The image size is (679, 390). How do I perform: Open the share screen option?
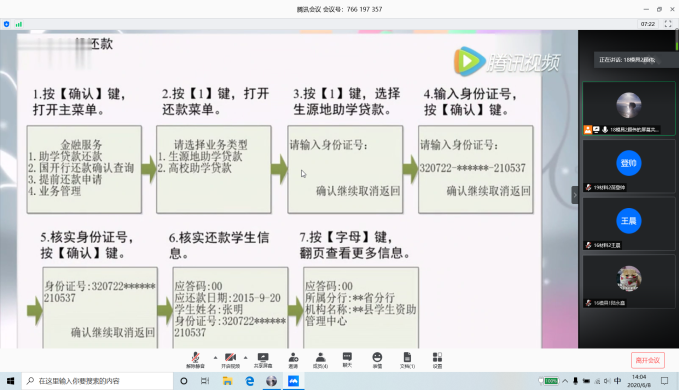263,360
